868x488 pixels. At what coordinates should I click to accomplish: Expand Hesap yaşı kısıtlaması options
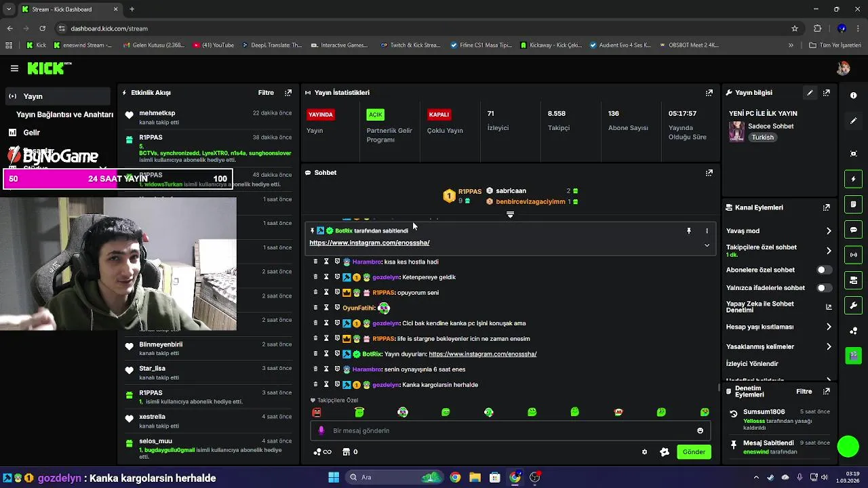[x=829, y=327]
